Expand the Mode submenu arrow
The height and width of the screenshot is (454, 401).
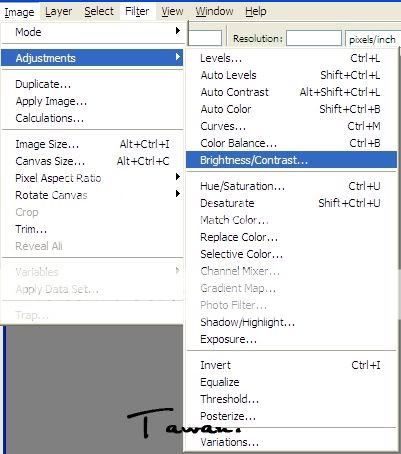[x=178, y=31]
